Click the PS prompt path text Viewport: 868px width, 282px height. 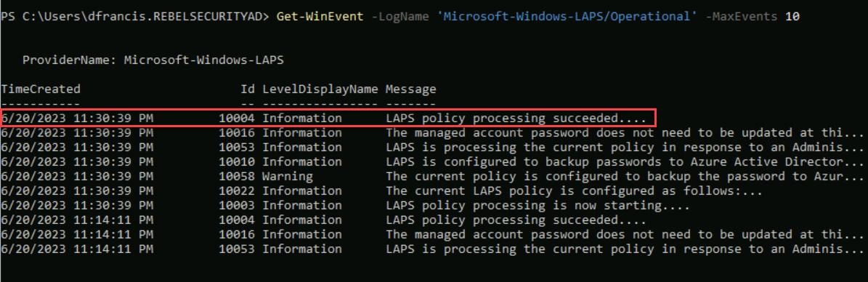135,17
